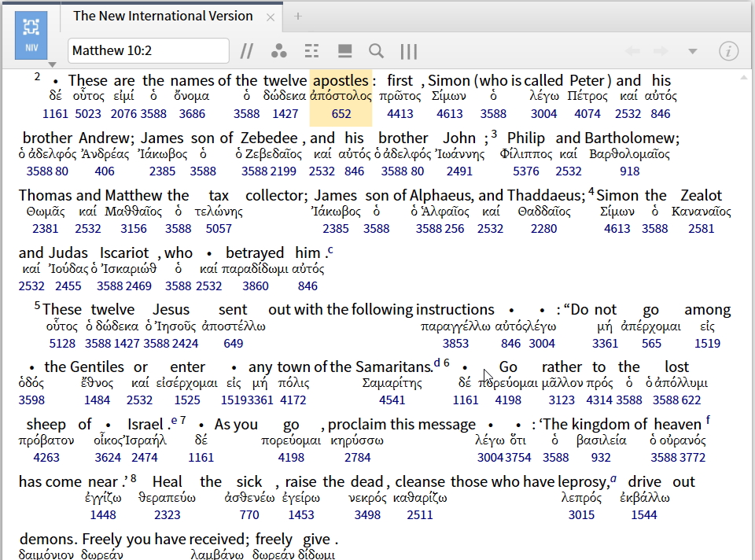Open footnote f after heaven

708,419
